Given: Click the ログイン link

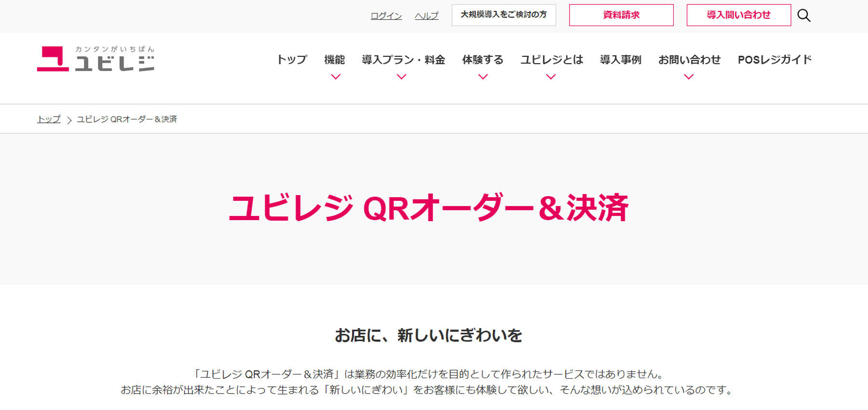Looking at the screenshot, I should pos(386,16).
